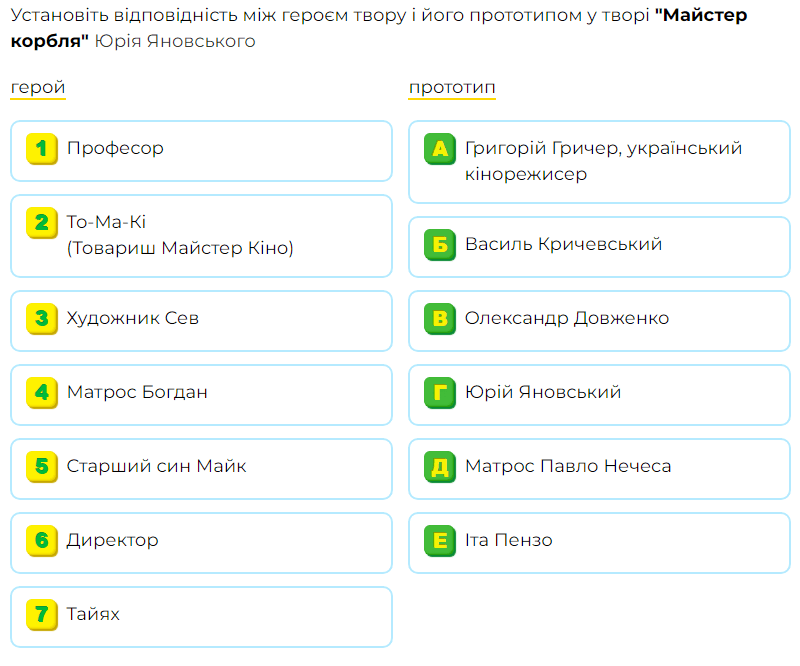Pick the Матрос Богдан card

202,395
